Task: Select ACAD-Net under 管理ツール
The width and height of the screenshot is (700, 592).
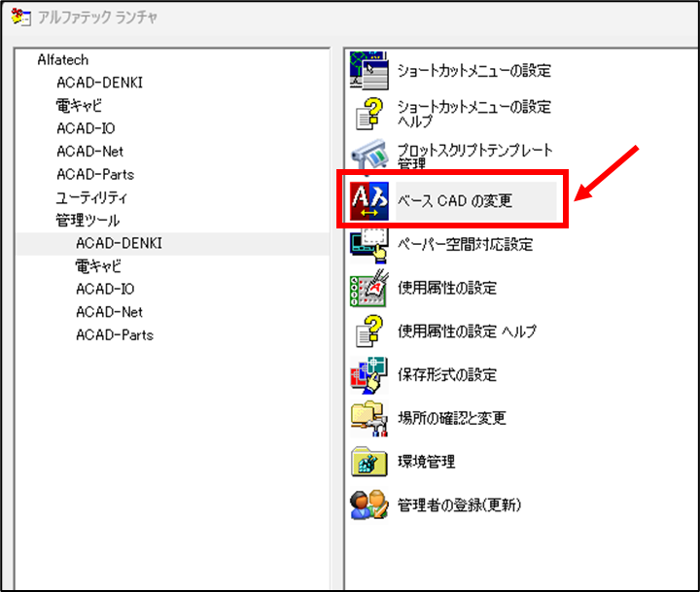Action: (x=109, y=312)
